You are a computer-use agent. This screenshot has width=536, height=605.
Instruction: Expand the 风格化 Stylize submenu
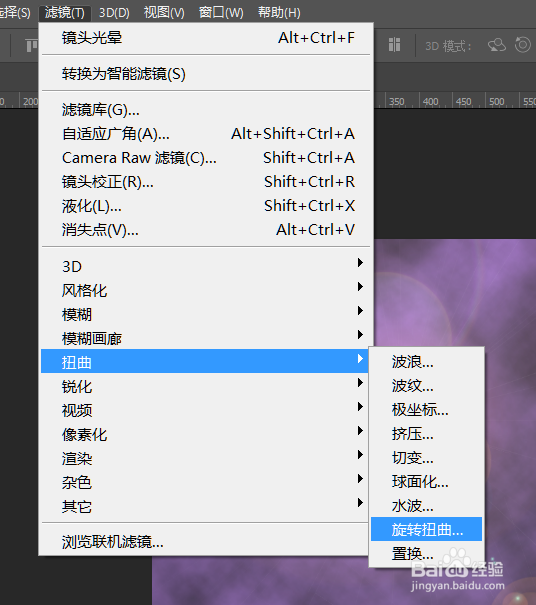206,290
